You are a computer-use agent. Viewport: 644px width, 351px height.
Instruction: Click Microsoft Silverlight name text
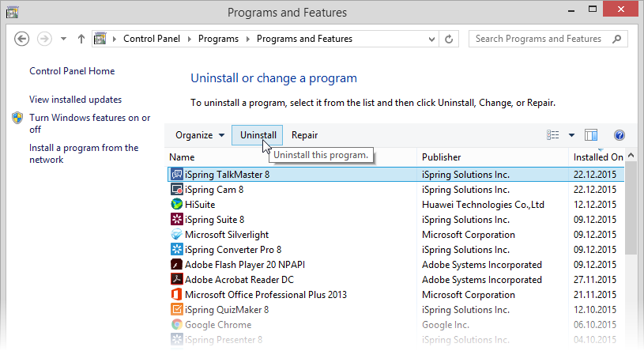click(x=227, y=235)
